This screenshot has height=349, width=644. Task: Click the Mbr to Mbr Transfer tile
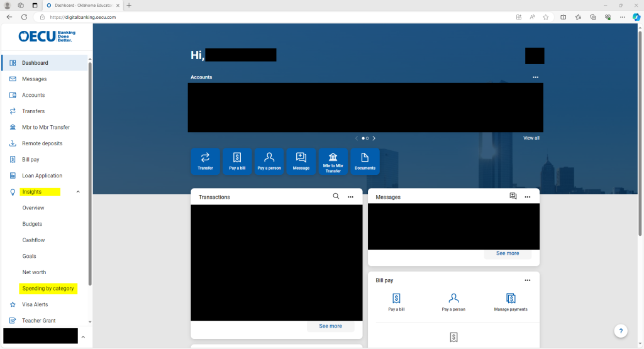click(x=333, y=161)
